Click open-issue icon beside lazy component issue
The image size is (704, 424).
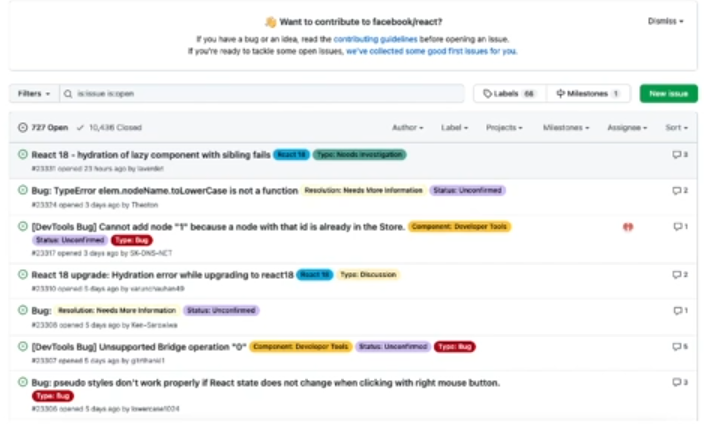pyautogui.click(x=22, y=155)
